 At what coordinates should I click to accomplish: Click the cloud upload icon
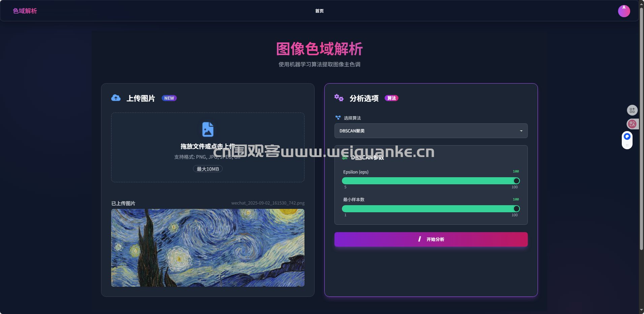click(116, 98)
